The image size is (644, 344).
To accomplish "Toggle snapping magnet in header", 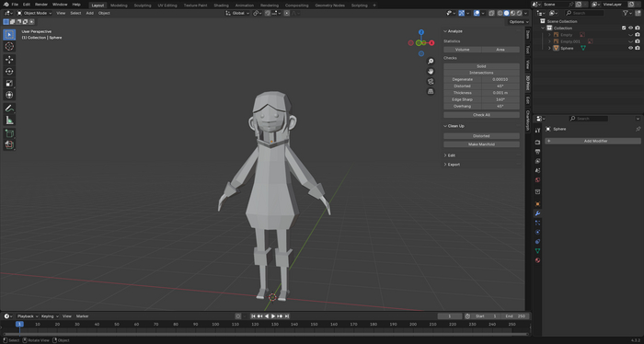I will click(268, 13).
